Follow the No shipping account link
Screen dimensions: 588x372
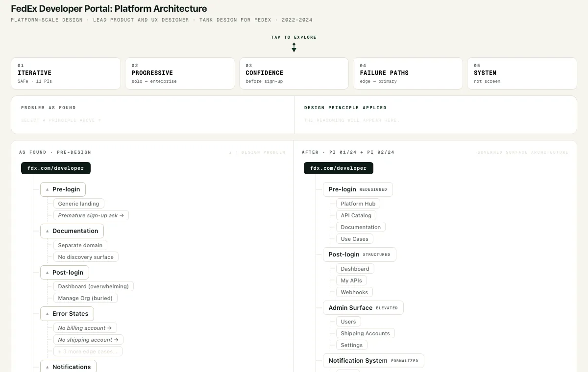pyautogui.click(x=88, y=340)
